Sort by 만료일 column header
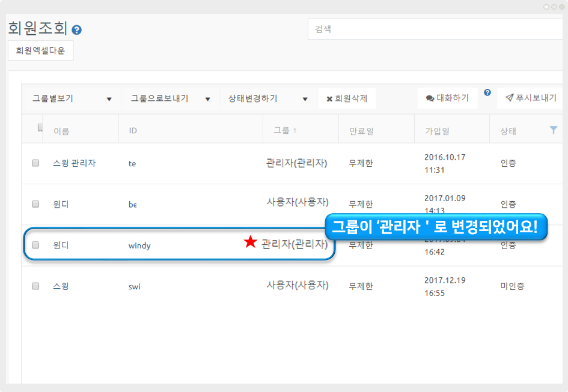Image resolution: width=568 pixels, height=392 pixels. tap(361, 131)
